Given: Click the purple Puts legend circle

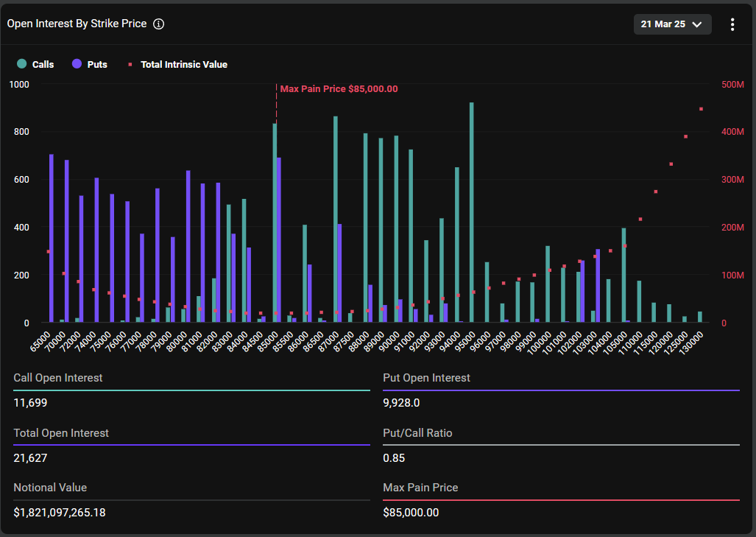Looking at the screenshot, I should 77,65.
